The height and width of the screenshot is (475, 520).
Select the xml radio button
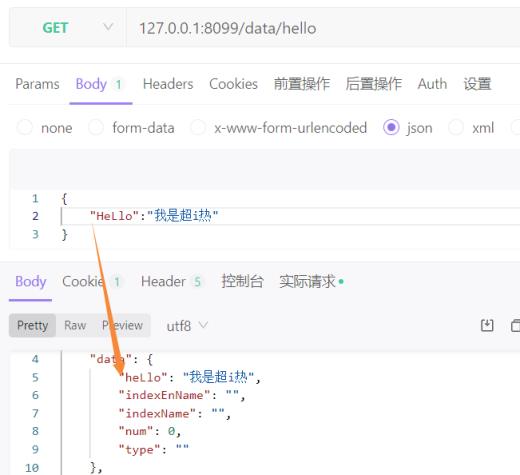click(456, 127)
